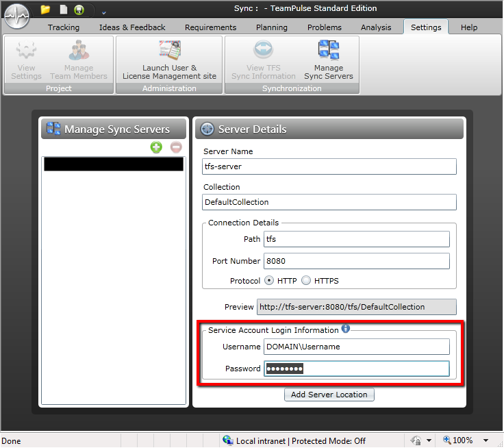This screenshot has width=504, height=448.
Task: Click the Server Details globe icon
Action: [207, 129]
